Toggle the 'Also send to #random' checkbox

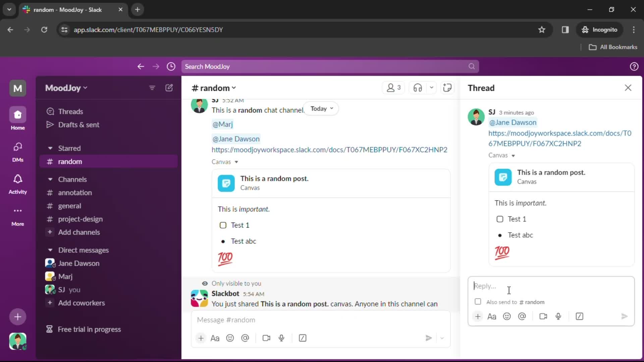tap(478, 301)
